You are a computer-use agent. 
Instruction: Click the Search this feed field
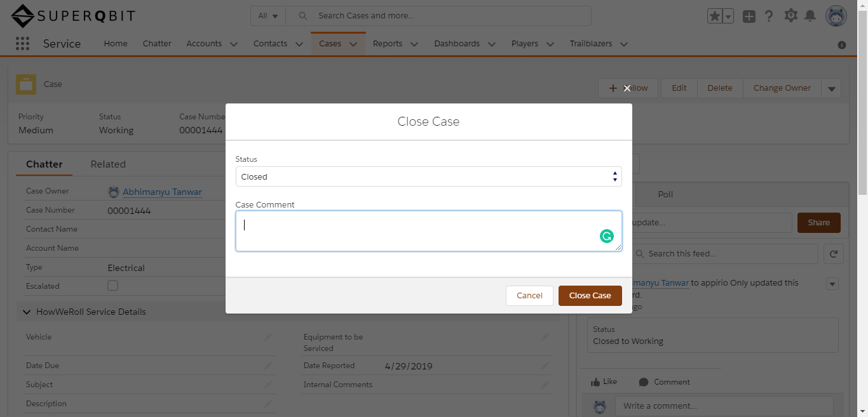click(x=723, y=254)
